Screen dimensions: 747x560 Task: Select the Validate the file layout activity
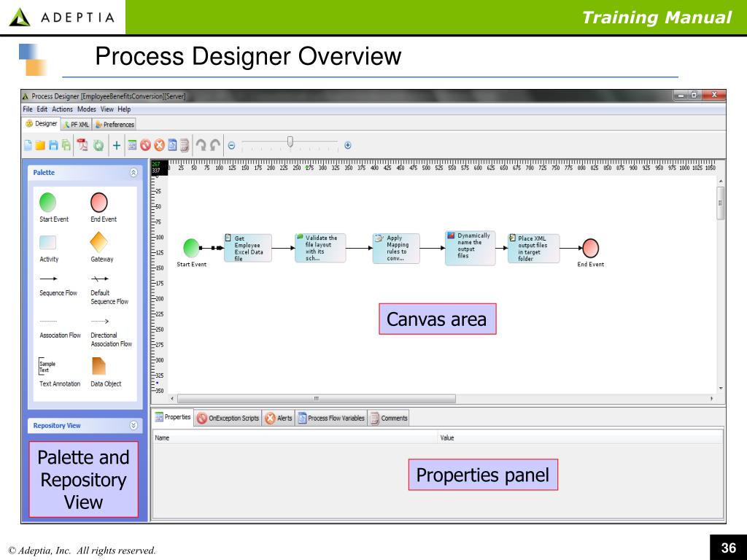[x=320, y=248]
